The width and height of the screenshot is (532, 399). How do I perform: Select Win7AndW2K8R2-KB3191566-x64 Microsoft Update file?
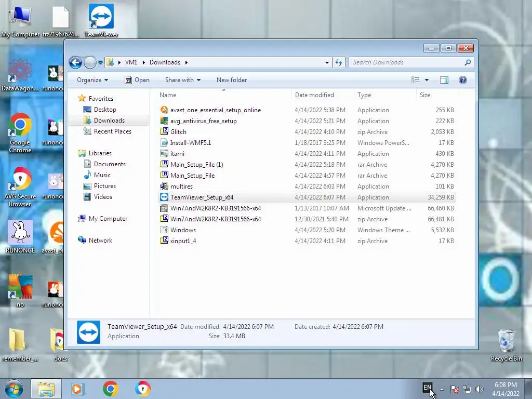pyautogui.click(x=307, y=208)
